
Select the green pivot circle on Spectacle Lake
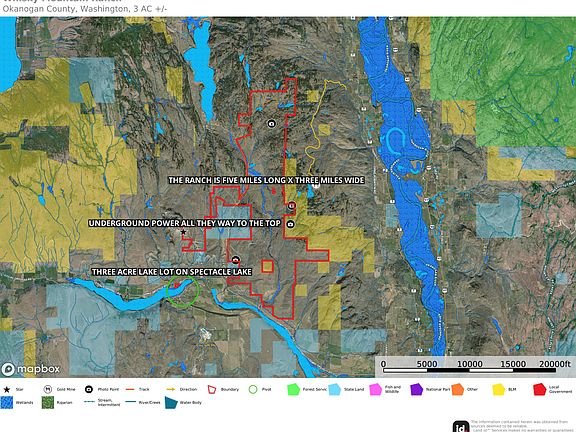coord(183,291)
